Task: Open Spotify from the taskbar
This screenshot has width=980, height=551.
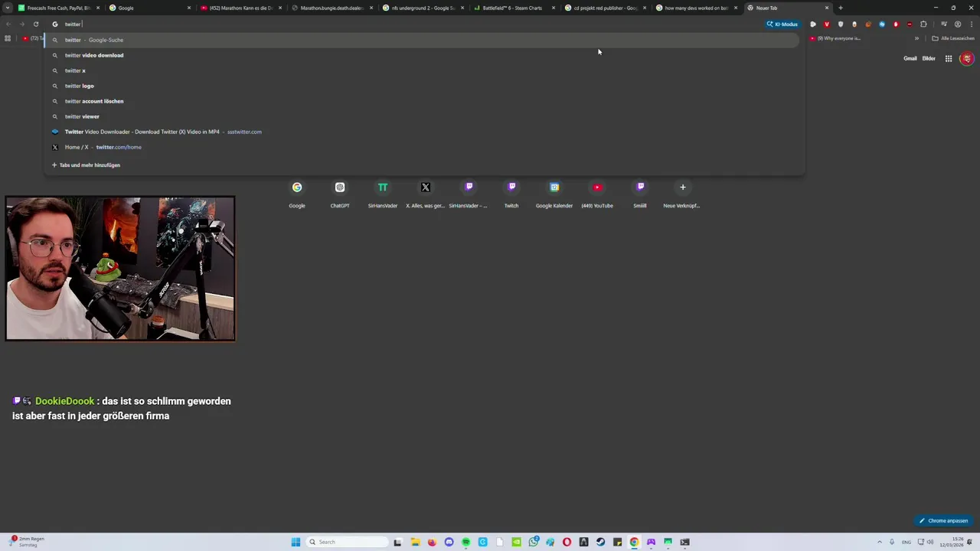Action: (465, 542)
